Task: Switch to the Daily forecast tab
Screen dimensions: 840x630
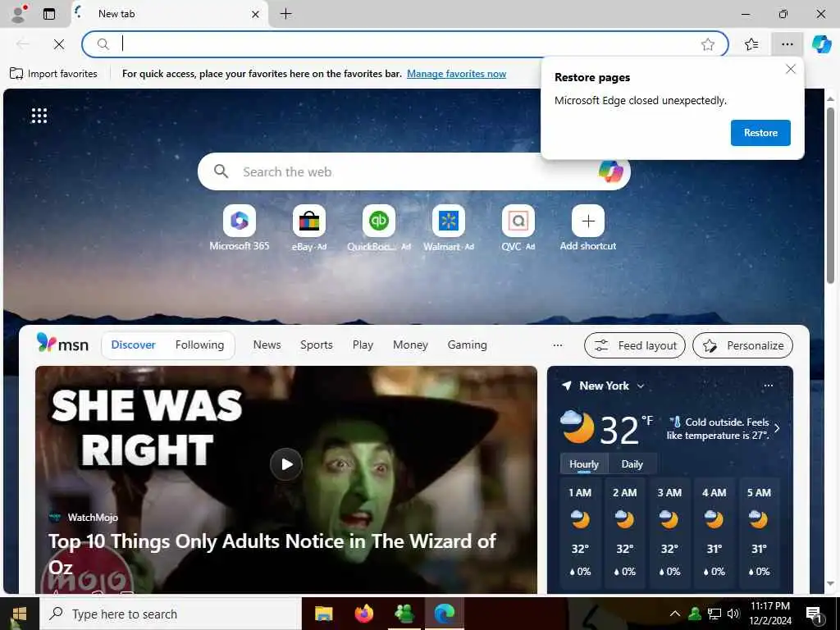Action: coord(632,464)
